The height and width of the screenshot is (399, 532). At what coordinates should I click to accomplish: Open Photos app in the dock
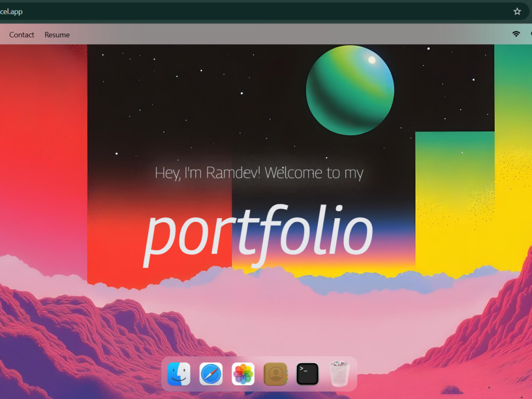[x=243, y=374]
